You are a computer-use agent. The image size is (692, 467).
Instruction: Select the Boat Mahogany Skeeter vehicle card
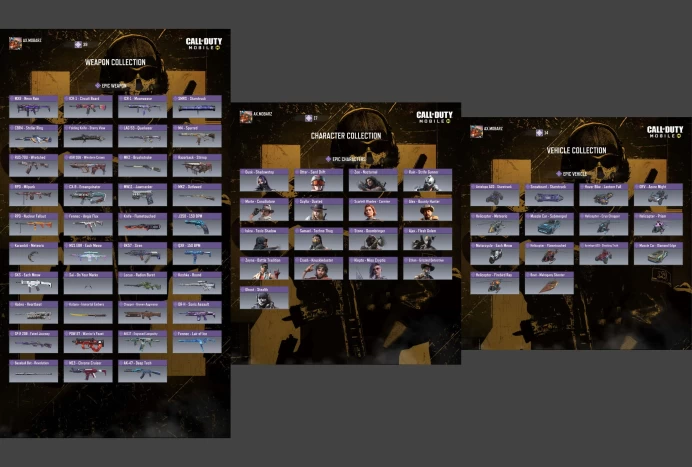pyautogui.click(x=549, y=283)
